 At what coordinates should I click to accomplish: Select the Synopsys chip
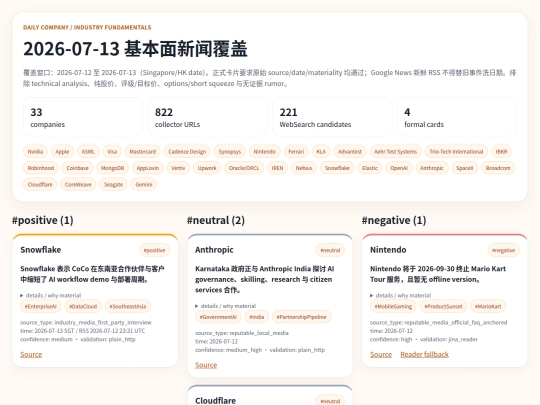coord(230,152)
